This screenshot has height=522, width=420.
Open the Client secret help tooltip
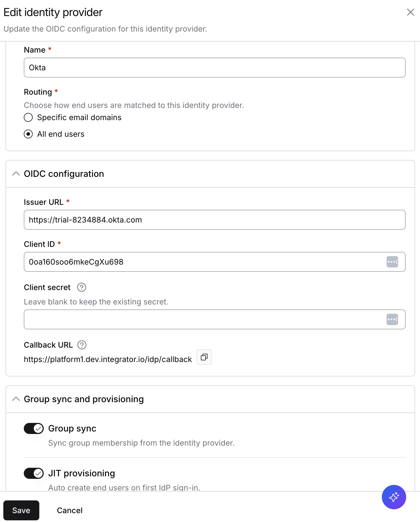pyautogui.click(x=82, y=287)
